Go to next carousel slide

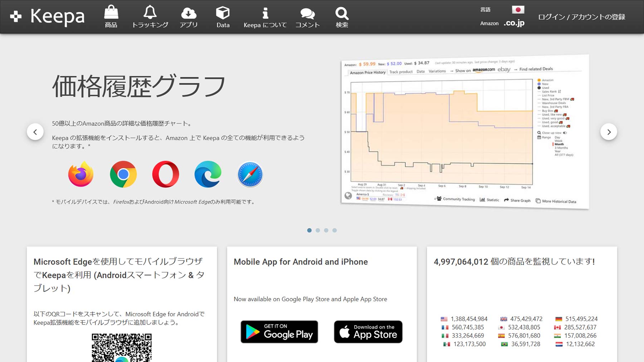[x=609, y=132]
